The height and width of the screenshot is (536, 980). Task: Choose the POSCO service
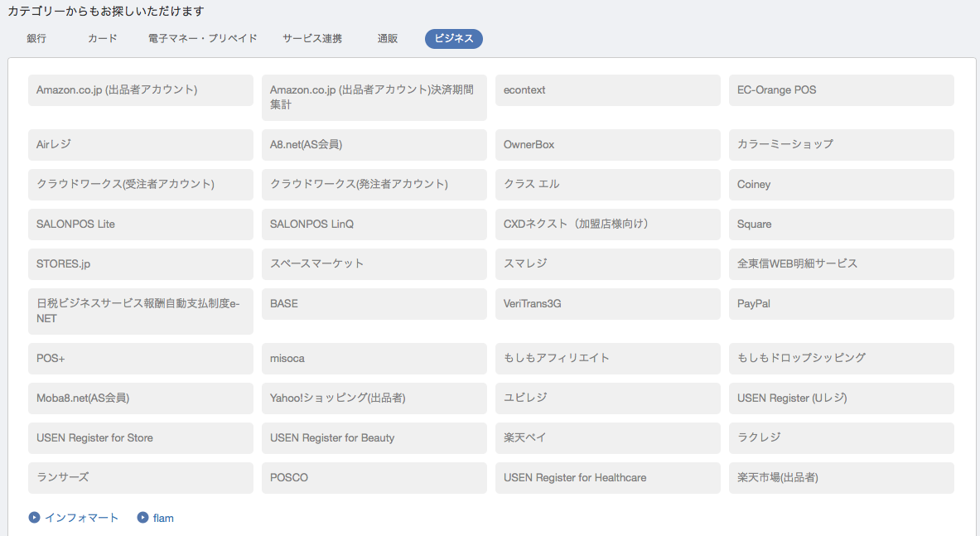pos(374,478)
